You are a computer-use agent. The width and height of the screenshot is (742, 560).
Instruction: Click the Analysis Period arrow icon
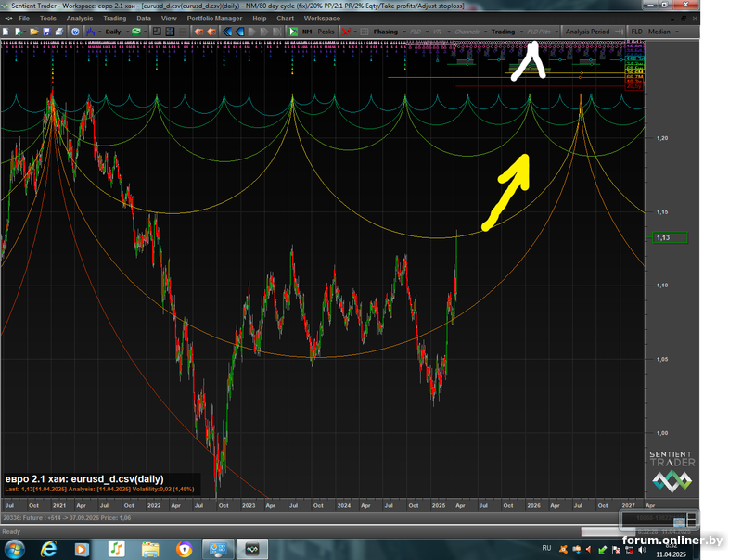click(x=619, y=32)
